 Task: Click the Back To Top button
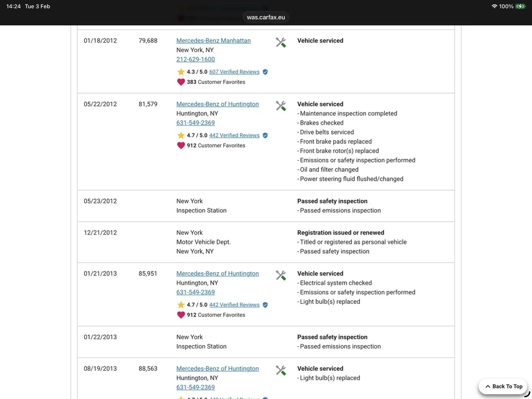click(503, 386)
